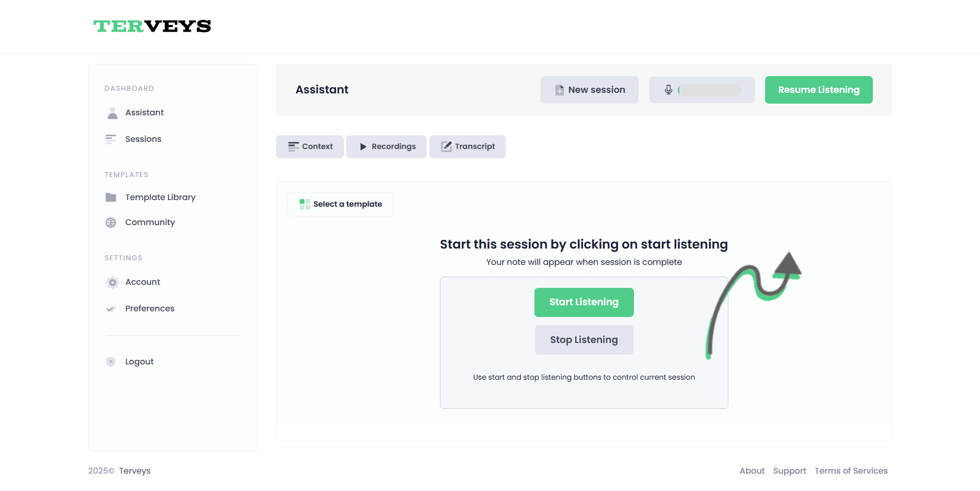Image resolution: width=980 pixels, height=491 pixels.
Task: Switch to the Context tab
Action: 310,147
